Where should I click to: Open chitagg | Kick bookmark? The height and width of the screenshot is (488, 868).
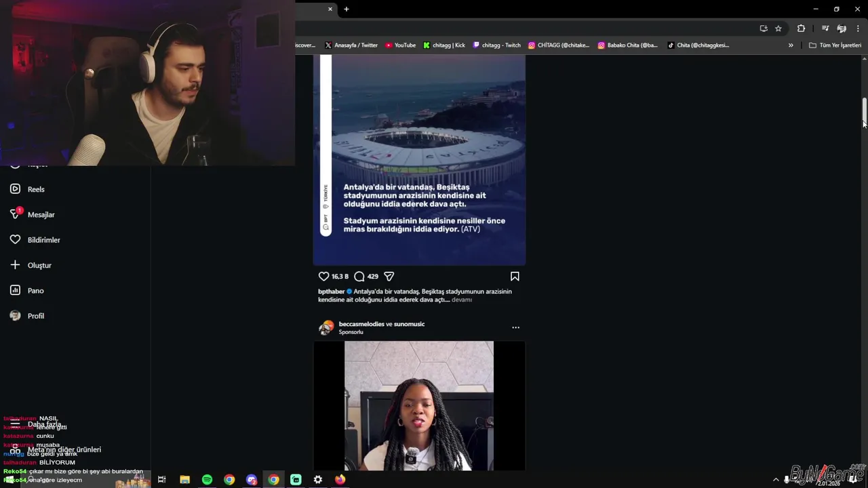point(444,45)
